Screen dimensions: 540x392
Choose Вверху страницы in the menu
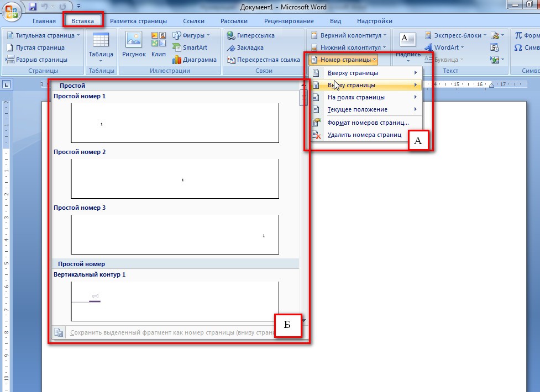365,73
